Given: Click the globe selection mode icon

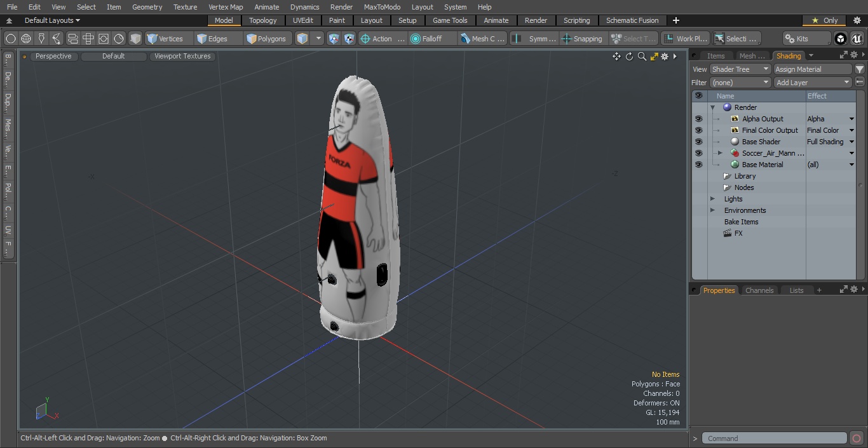Looking at the screenshot, I should [x=26, y=39].
